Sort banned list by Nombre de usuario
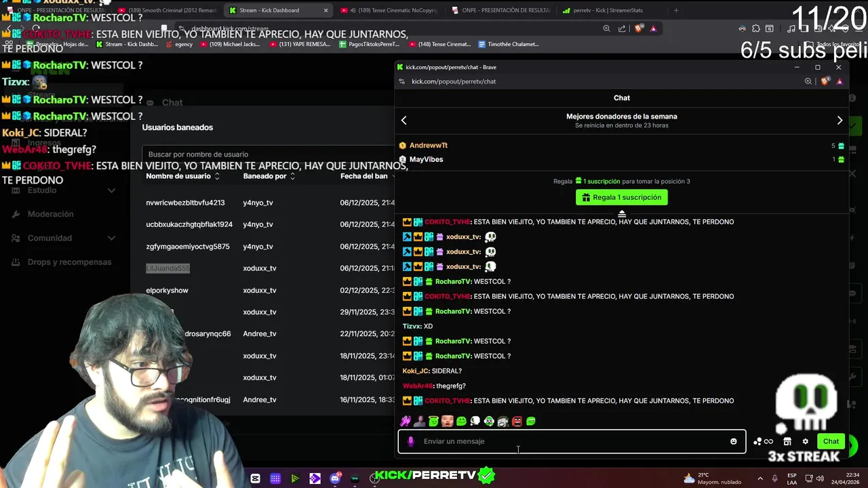This screenshot has height=488, width=868. click(x=182, y=176)
